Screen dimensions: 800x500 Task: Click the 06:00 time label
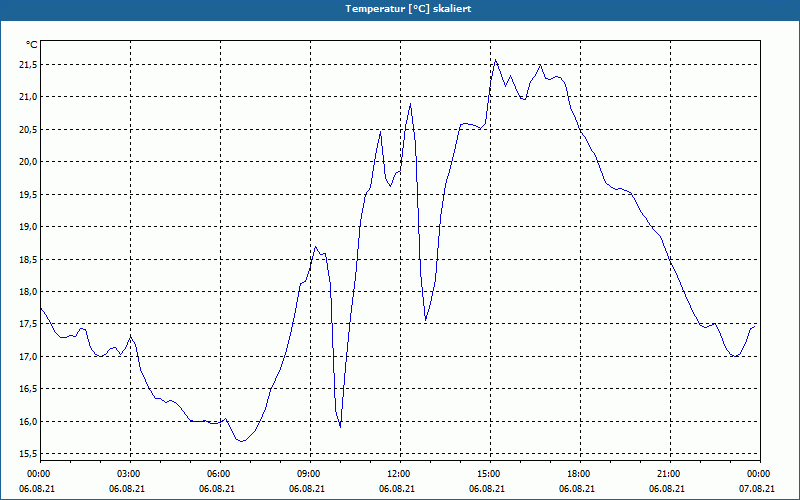[x=220, y=474]
